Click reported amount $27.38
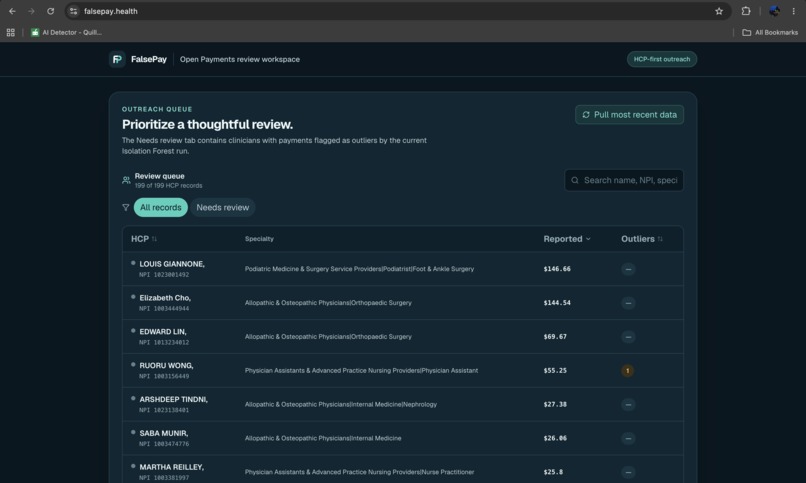This screenshot has width=806, height=483. tap(555, 404)
